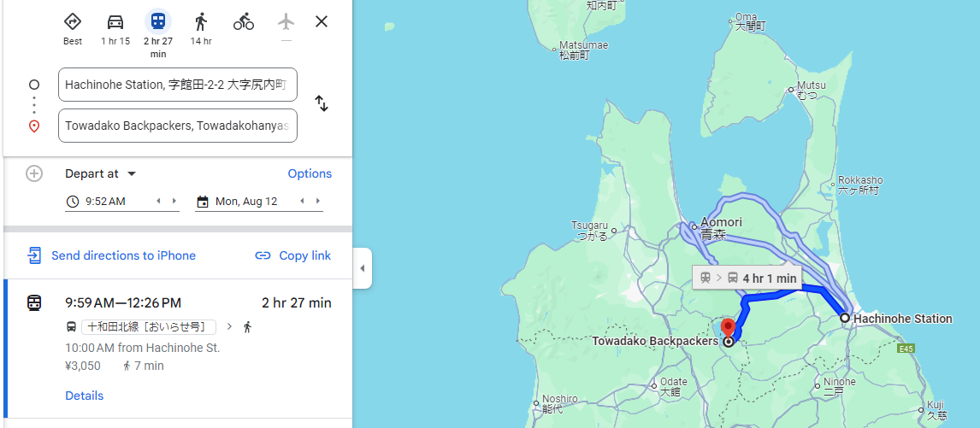Image resolution: width=980 pixels, height=428 pixels.
Task: Reverse starting point and destination
Action: [322, 103]
